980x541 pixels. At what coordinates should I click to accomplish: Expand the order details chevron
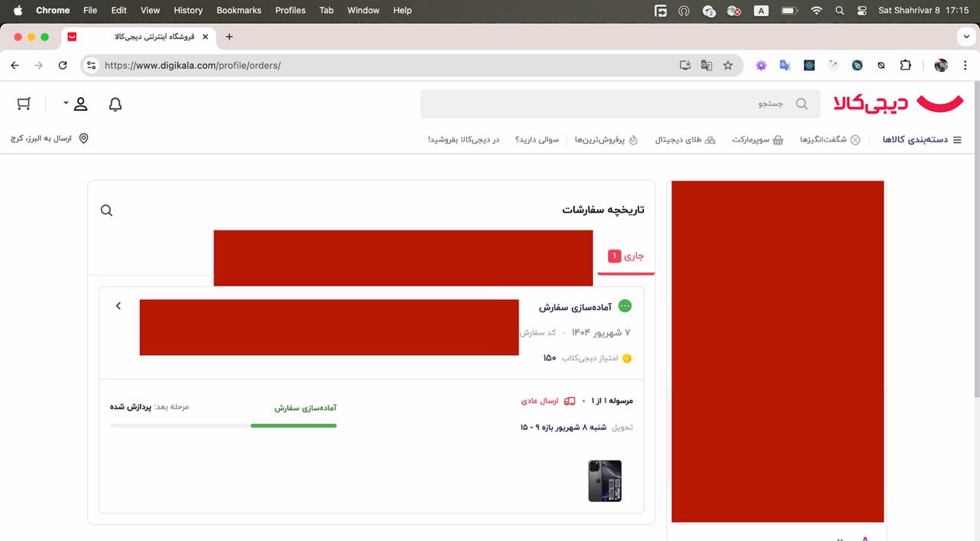click(x=118, y=306)
